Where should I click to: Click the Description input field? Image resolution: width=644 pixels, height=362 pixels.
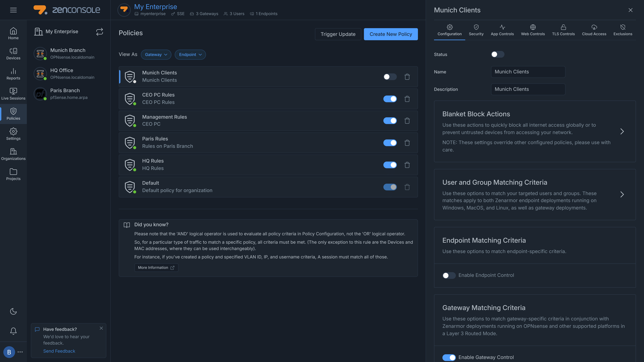point(528,89)
